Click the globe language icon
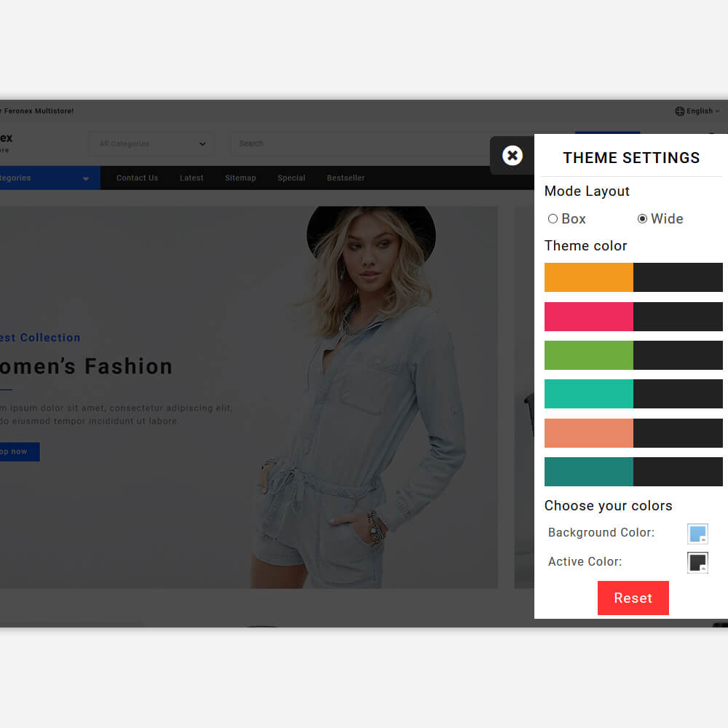This screenshot has height=728, width=728. 680,111
